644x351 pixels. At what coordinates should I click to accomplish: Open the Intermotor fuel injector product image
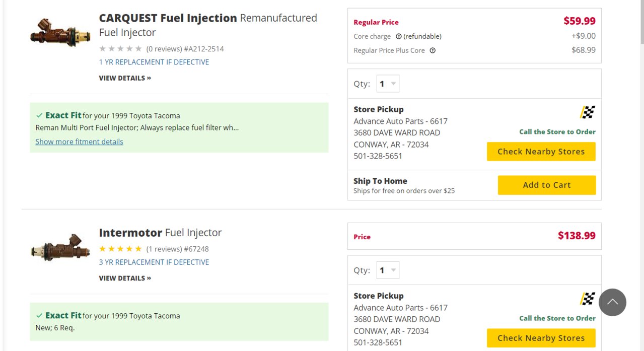coord(60,247)
